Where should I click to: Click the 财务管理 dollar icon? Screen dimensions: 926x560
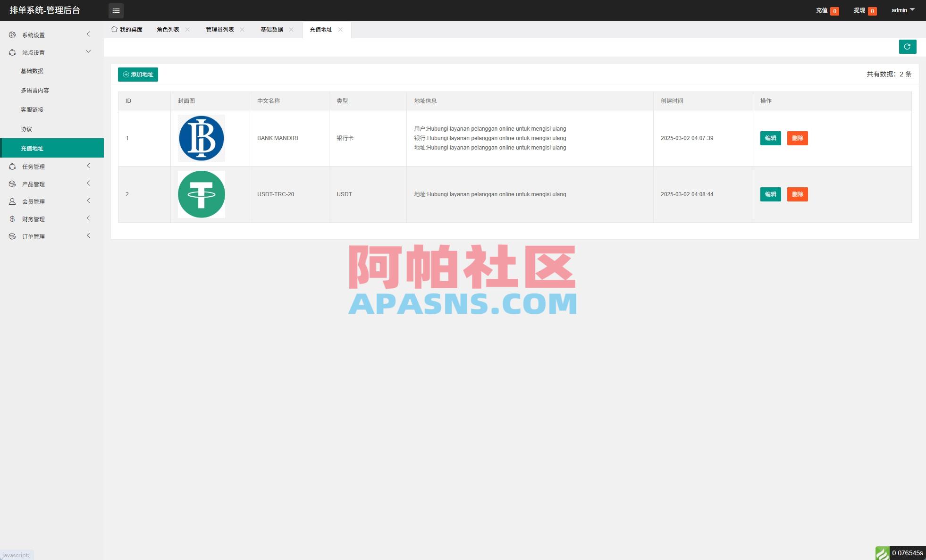click(12, 218)
